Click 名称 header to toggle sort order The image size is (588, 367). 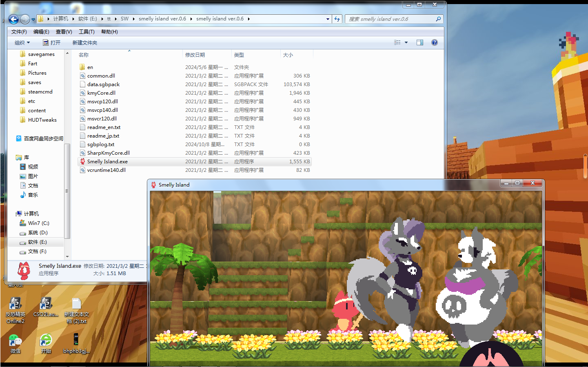coord(83,54)
